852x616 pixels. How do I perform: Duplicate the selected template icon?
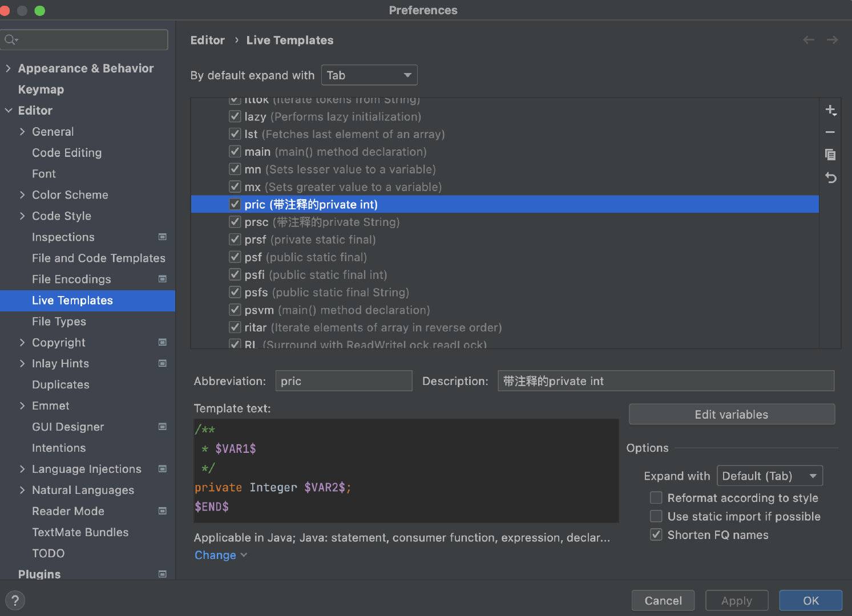[x=830, y=155]
